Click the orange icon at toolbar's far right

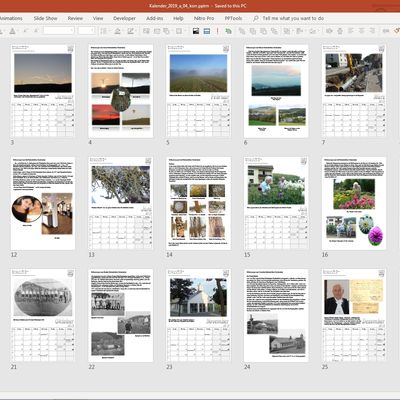coord(396,31)
